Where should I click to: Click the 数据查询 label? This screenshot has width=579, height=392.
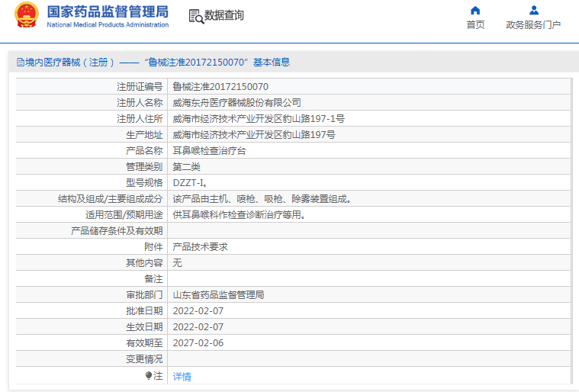coord(224,15)
